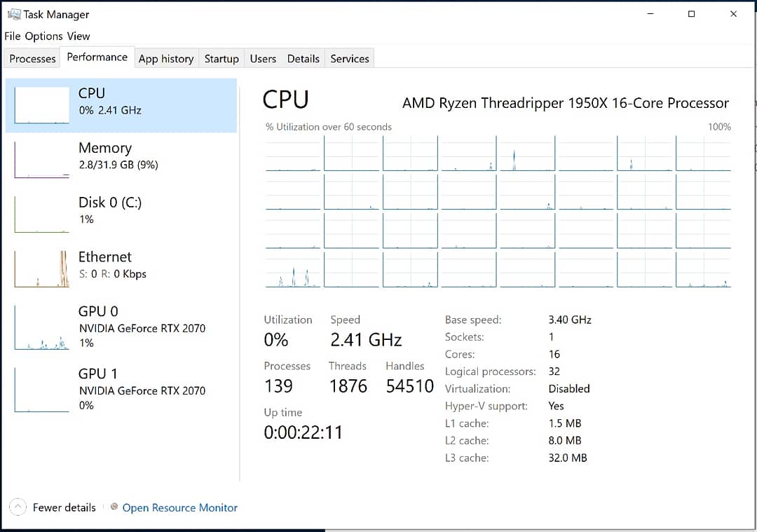Select the Disk 0 (C:) sidebar label
The image size is (757, 532).
(x=110, y=203)
